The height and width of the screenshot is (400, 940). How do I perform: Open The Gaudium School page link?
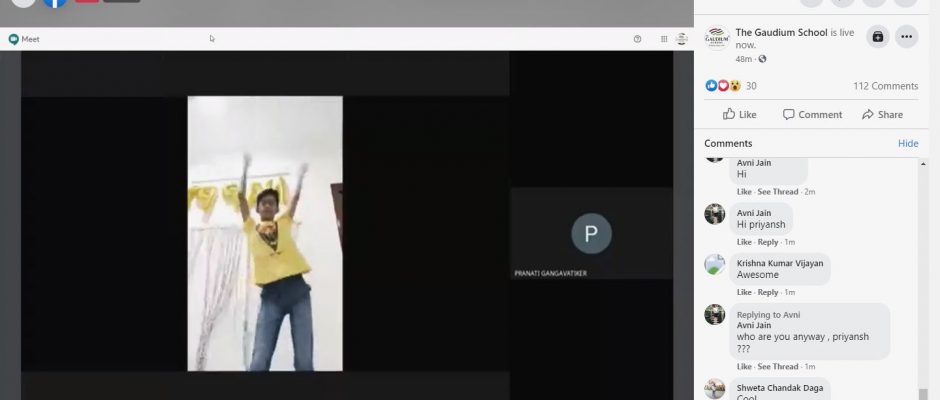pyautogui.click(x=781, y=32)
